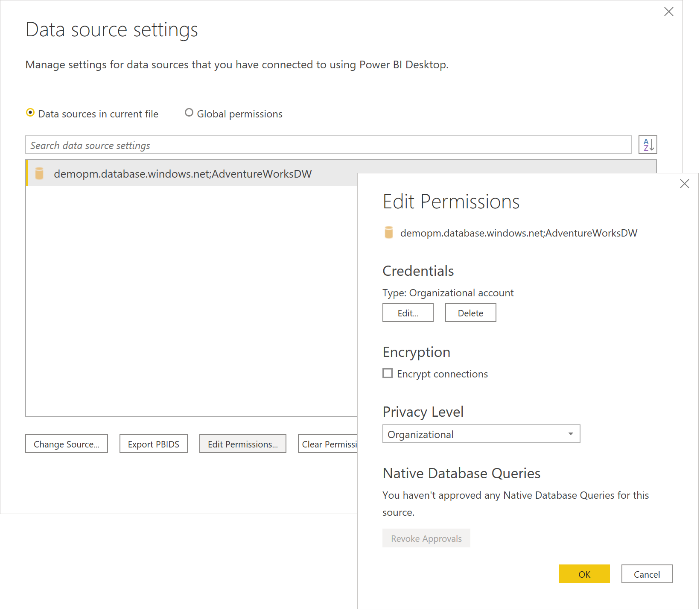
Task: Expand the Organizational privacy selector arrow
Action: click(x=570, y=434)
